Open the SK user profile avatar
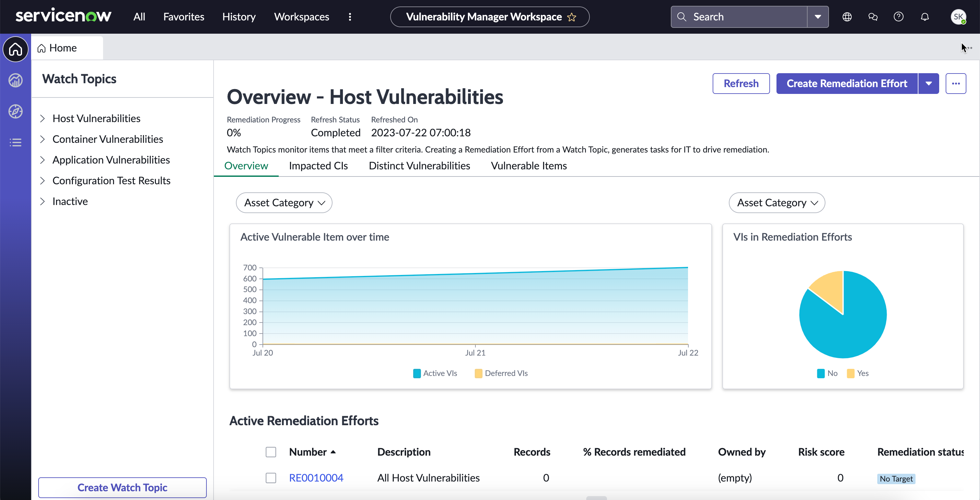The height and width of the screenshot is (500, 980). pos(958,17)
